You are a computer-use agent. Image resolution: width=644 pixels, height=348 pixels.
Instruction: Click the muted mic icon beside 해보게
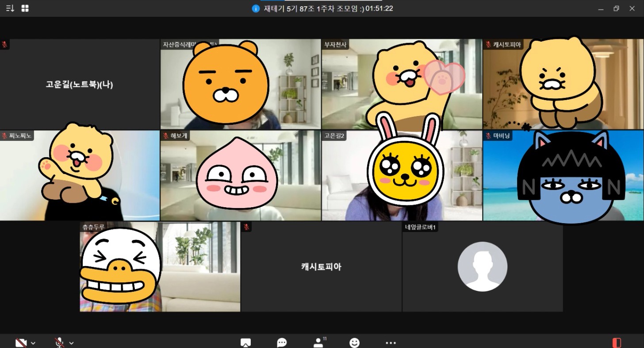tap(165, 135)
